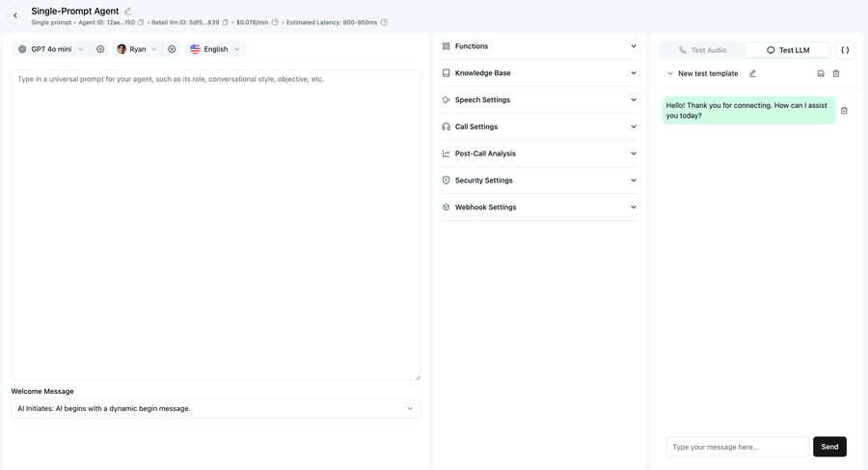Select the Test LLM tab
Screen dimensions: 868x470
pos(788,50)
